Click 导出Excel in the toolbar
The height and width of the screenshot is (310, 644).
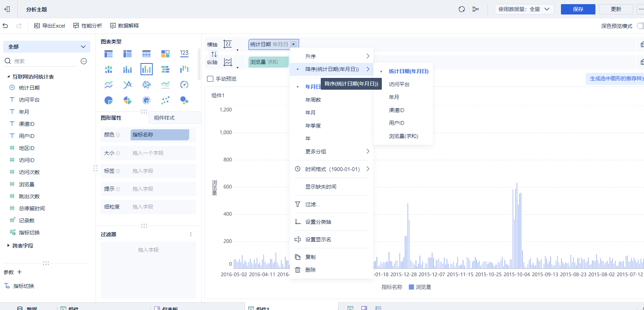pos(50,26)
